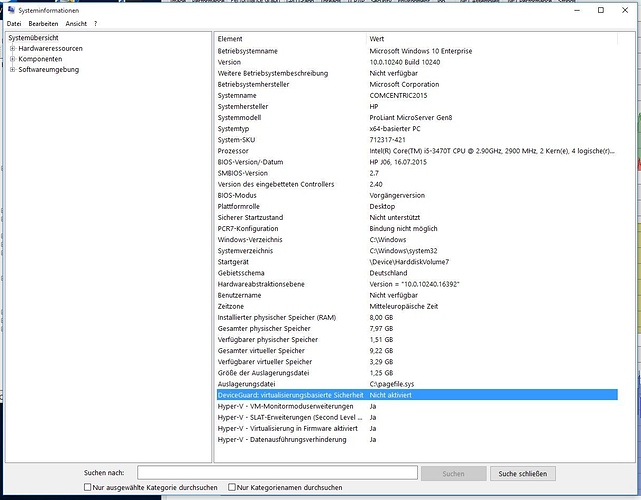Open the ? help menu

[x=96, y=24]
